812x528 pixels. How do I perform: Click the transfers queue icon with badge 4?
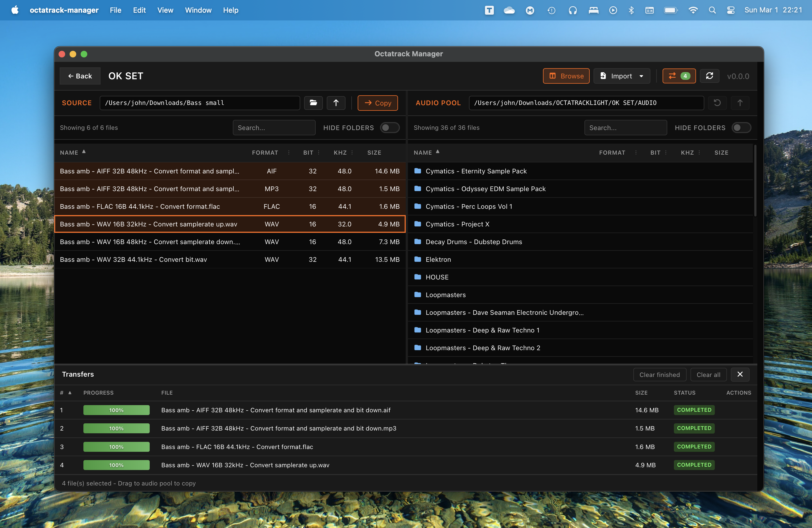[678, 76]
